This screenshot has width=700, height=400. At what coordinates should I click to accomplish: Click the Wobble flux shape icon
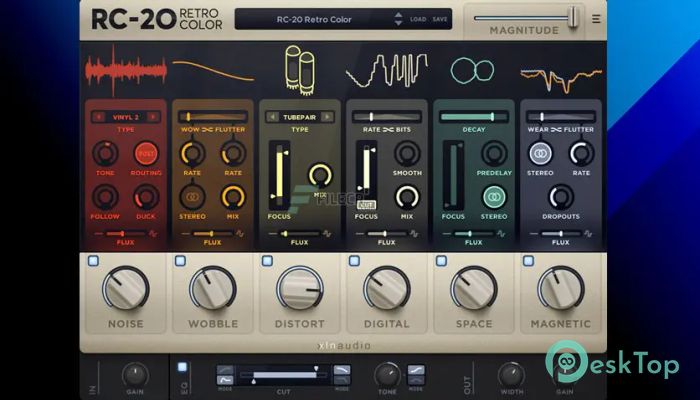point(240,233)
